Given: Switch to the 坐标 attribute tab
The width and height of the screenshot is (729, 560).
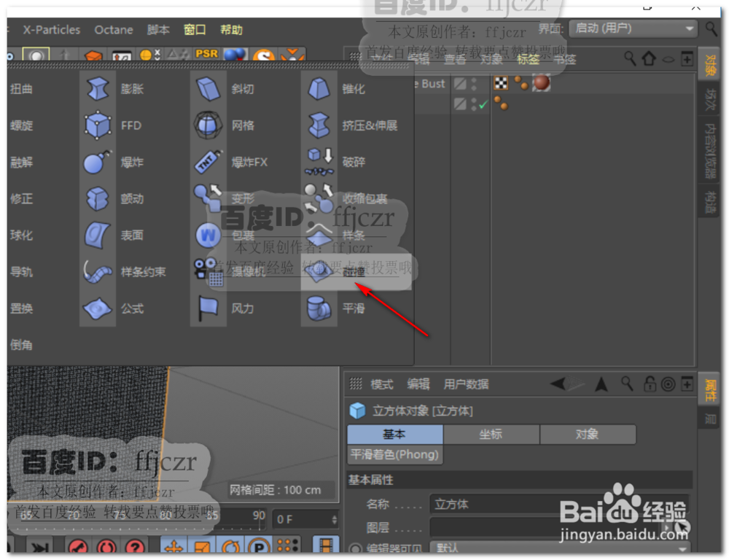Looking at the screenshot, I should pyautogui.click(x=491, y=434).
